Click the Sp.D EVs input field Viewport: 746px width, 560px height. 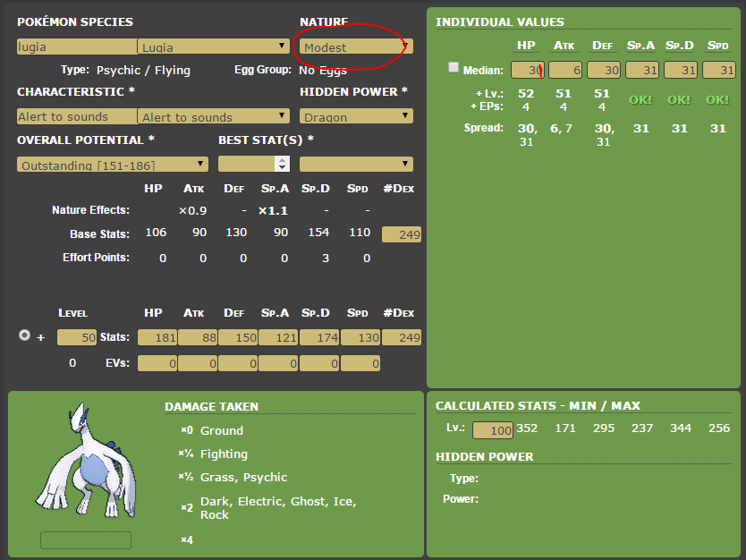319,363
